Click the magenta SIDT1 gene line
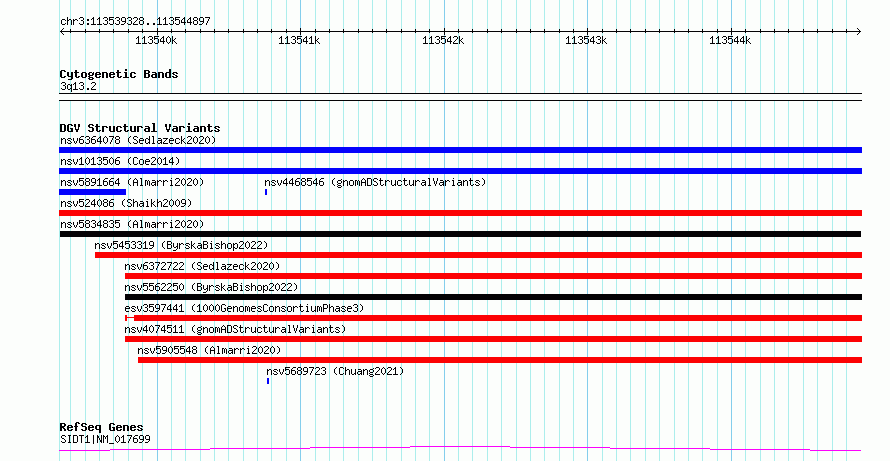The height and width of the screenshot is (461, 890). 460,449
